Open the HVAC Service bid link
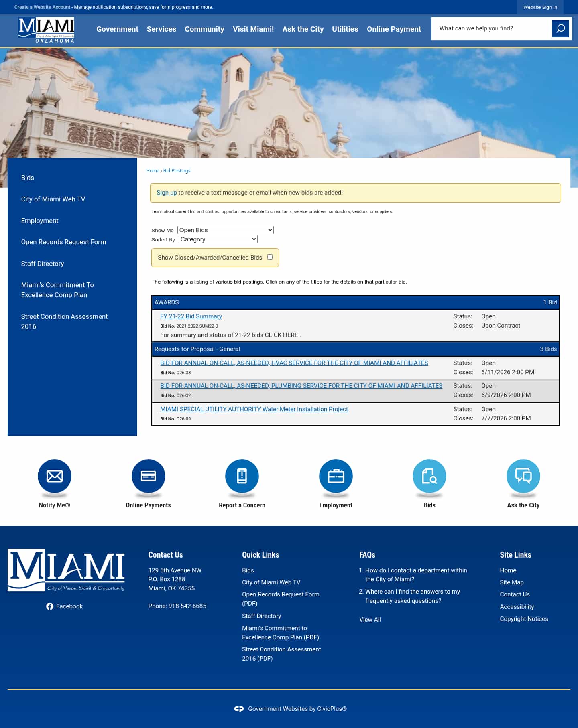 click(294, 363)
